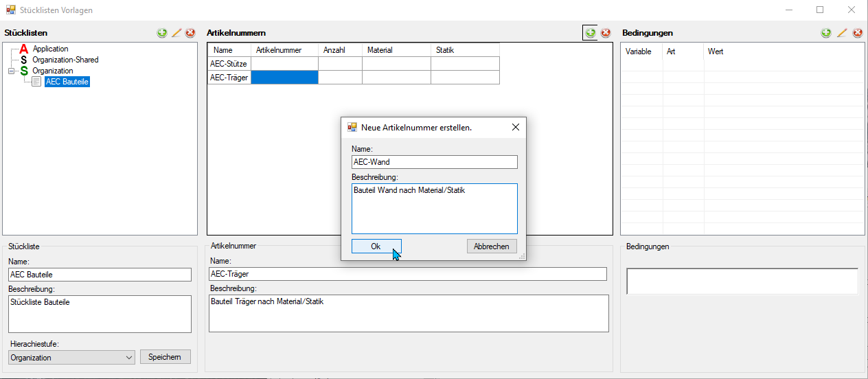This screenshot has width=868, height=379.
Task: Edit selected Stücklisten entry with pencil
Action: tap(176, 32)
